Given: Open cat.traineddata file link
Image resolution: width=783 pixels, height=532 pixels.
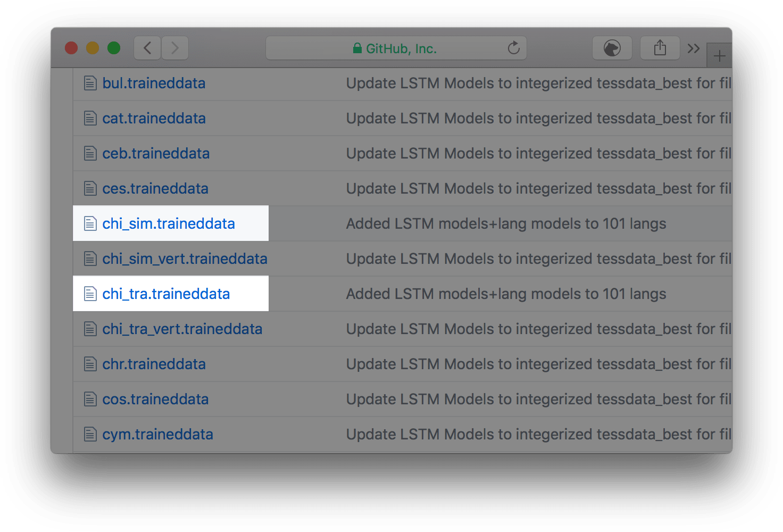Looking at the screenshot, I should pyautogui.click(x=154, y=119).
